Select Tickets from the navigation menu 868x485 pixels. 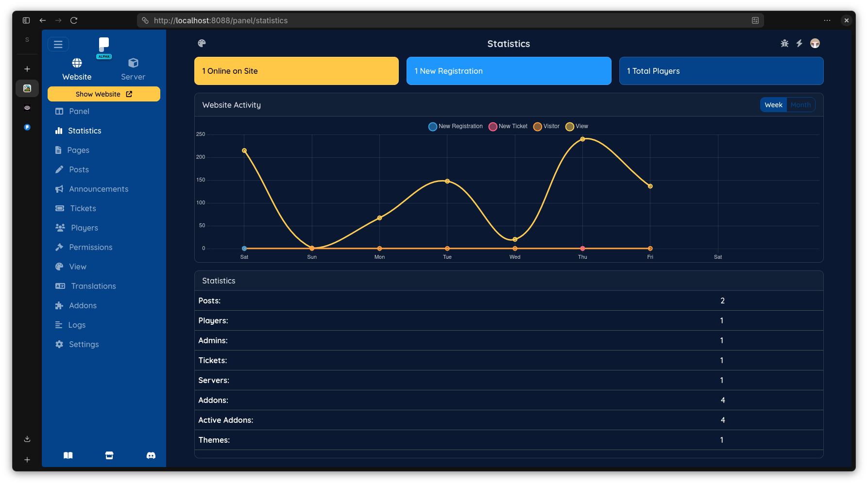pyautogui.click(x=83, y=208)
